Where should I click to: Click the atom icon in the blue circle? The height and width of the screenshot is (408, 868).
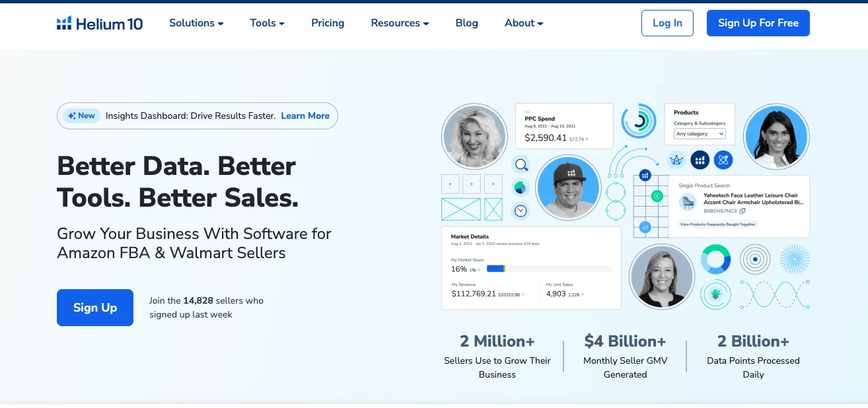(x=723, y=160)
